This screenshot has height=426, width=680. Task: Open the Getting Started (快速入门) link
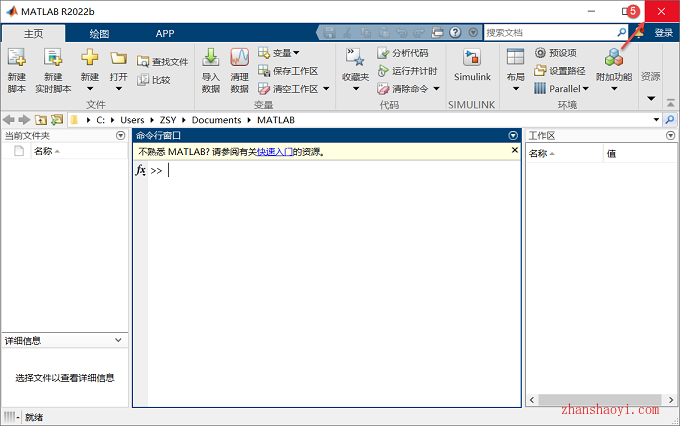point(275,152)
